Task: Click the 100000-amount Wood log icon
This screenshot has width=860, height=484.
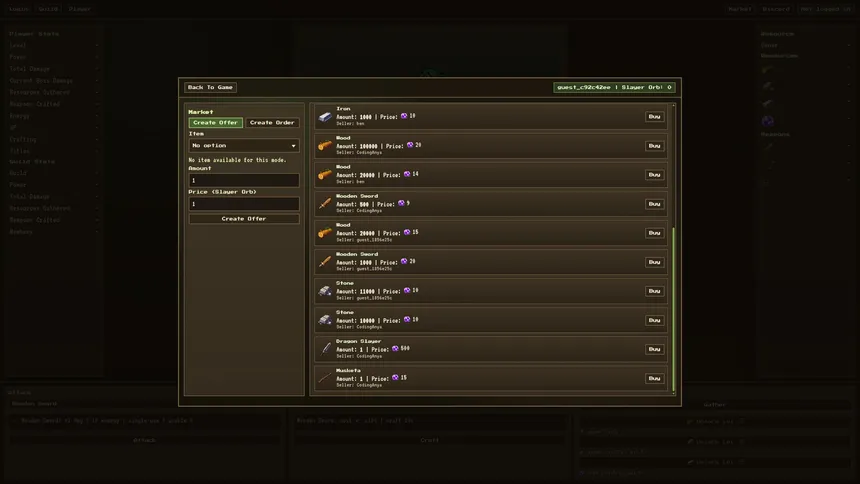Action: [x=325, y=145]
